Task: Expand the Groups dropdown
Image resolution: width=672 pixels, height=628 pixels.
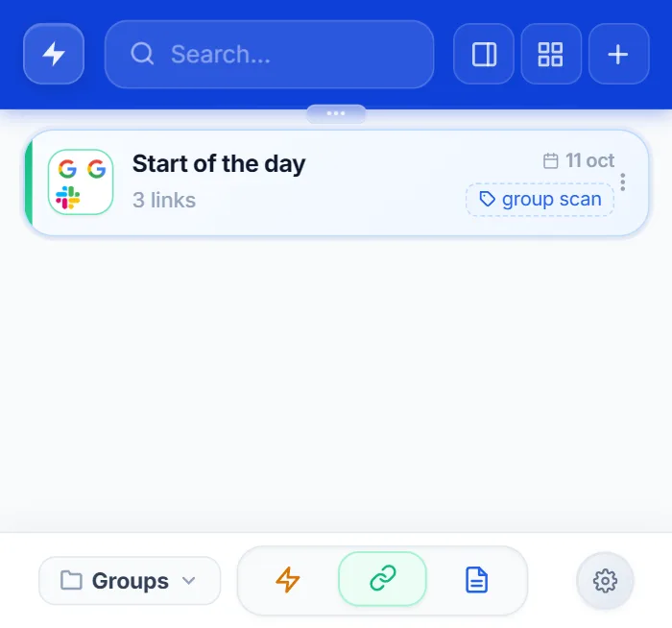Action: pyautogui.click(x=130, y=581)
